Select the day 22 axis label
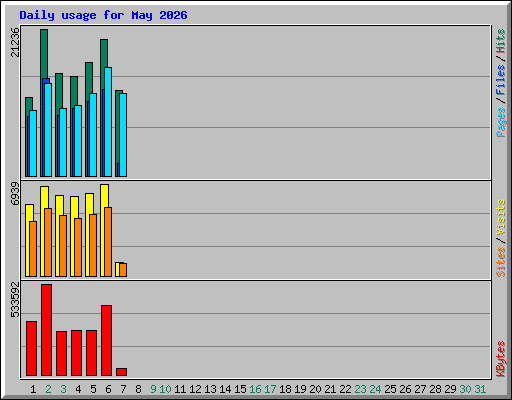Viewport: 512px width, 400px height. point(345,389)
